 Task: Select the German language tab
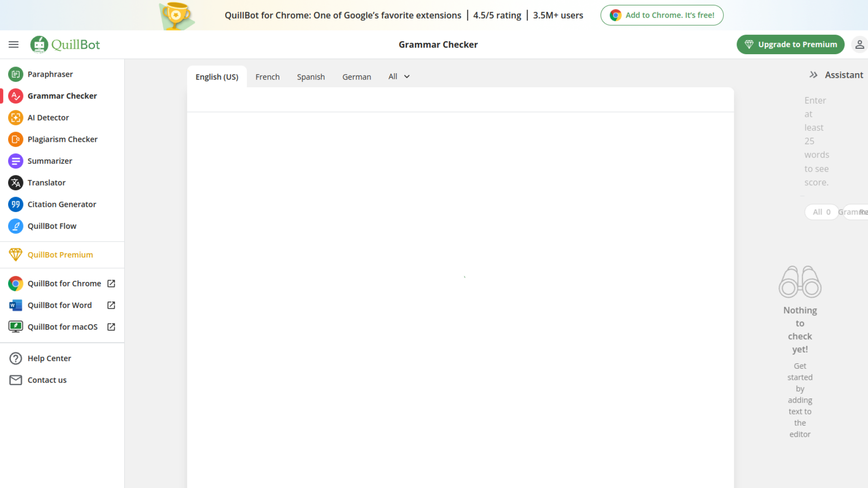point(356,77)
